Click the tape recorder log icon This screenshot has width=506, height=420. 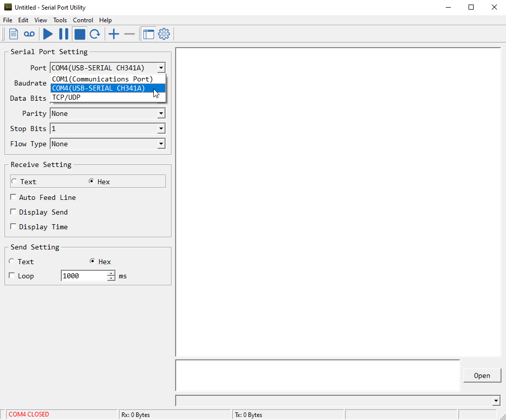tap(29, 34)
